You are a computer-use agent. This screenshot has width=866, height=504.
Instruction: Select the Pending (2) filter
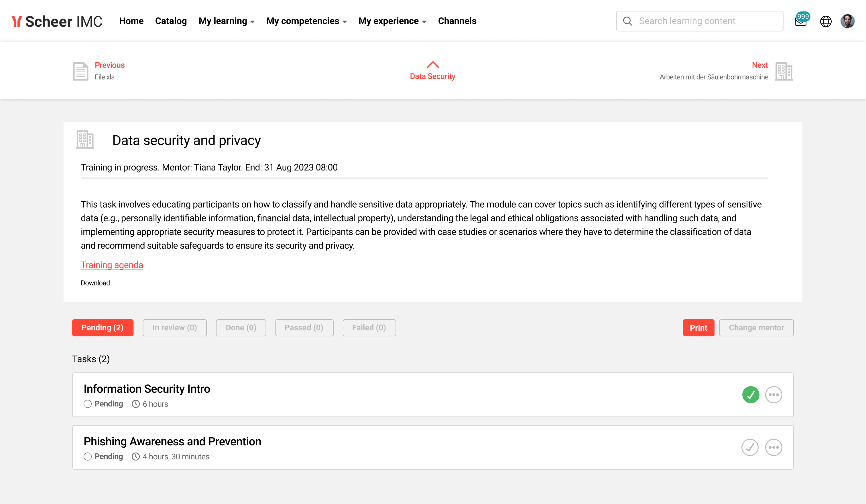coord(103,328)
